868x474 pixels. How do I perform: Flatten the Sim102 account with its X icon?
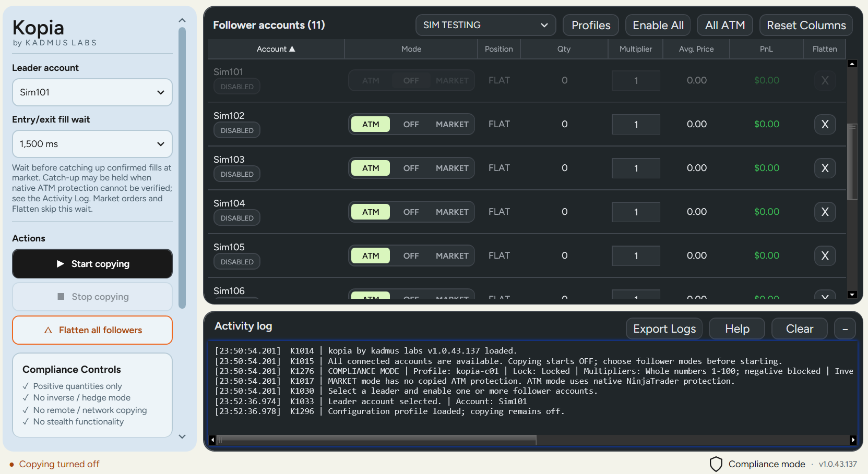(825, 124)
